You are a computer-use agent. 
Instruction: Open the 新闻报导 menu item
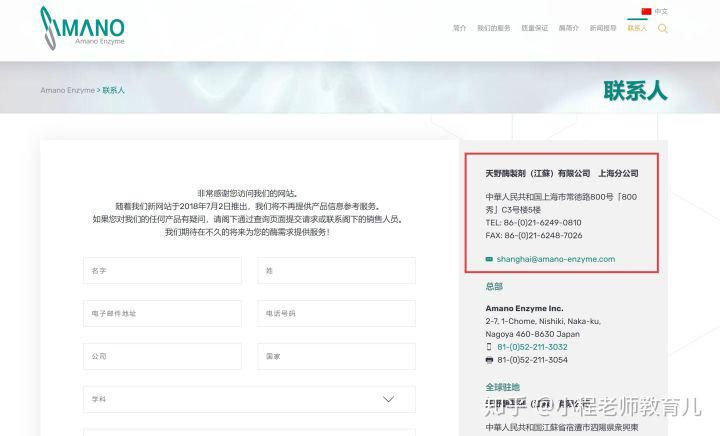603,28
